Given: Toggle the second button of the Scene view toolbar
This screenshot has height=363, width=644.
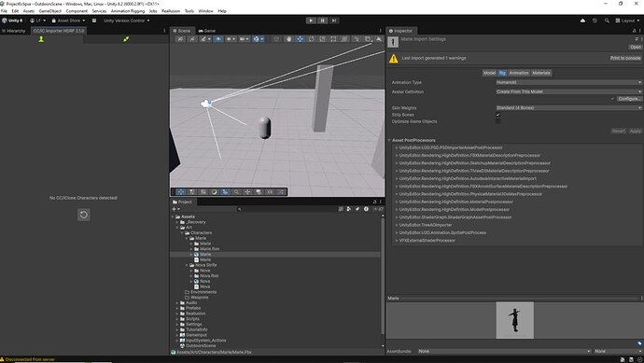Looking at the screenshot, I should 192,39.
